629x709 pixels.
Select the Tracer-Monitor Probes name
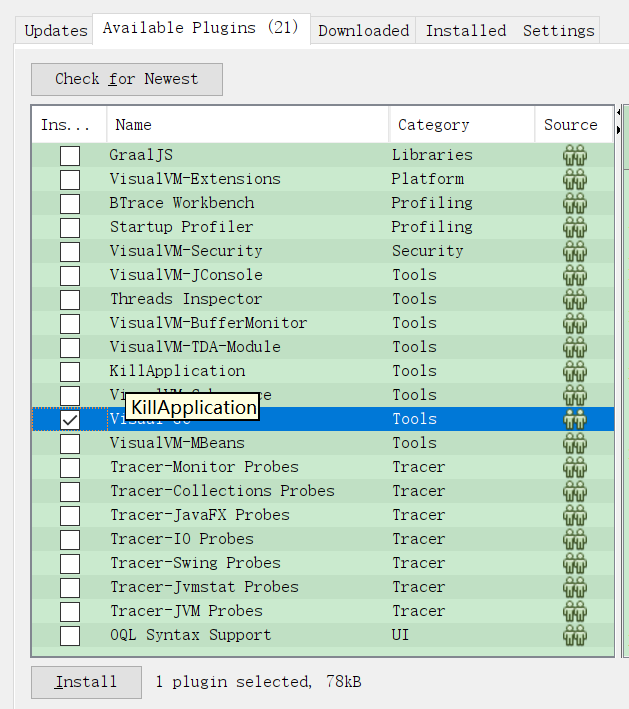pyautogui.click(x=204, y=467)
